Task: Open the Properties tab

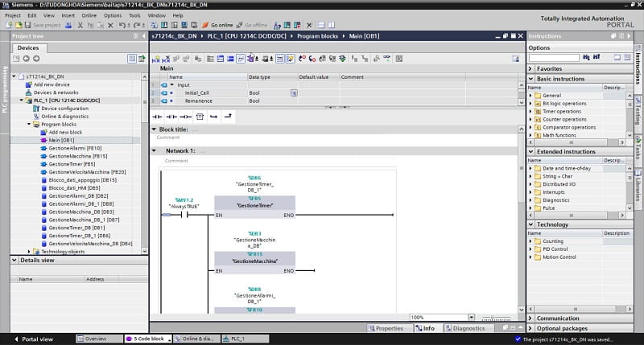Action: click(386, 328)
